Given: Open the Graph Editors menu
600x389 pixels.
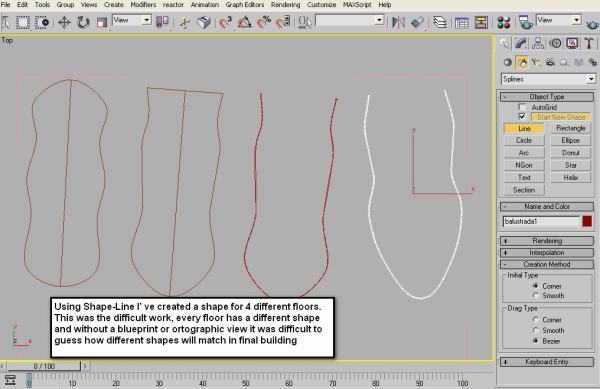Looking at the screenshot, I should coord(245,5).
